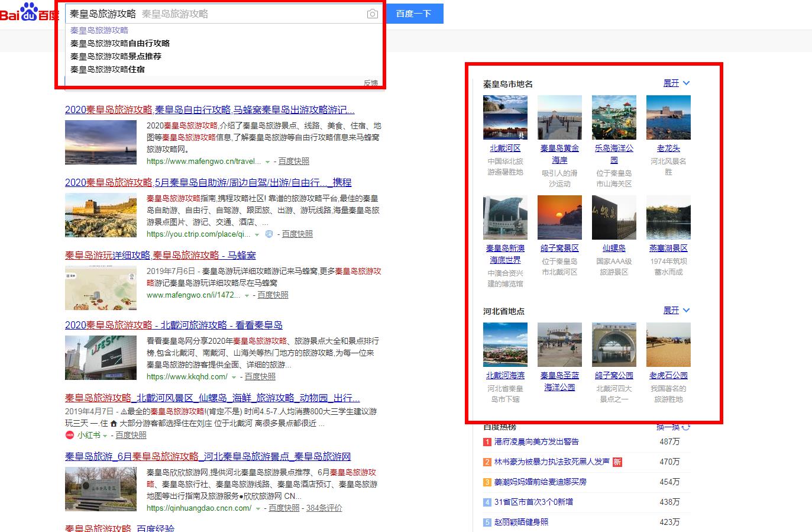The image size is (812, 532).
Task: Click Great Wall seaside thumbnail of ctrip result
Action: point(101,215)
